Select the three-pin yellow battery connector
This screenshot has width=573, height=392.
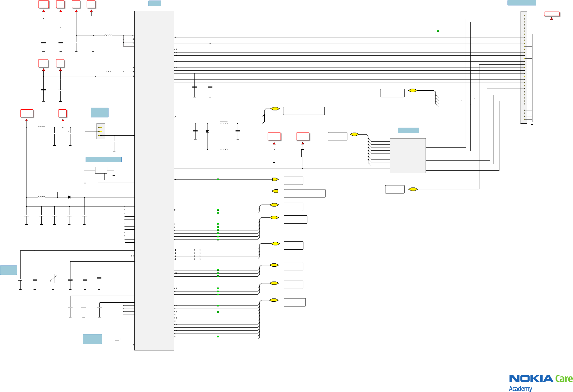(101, 131)
